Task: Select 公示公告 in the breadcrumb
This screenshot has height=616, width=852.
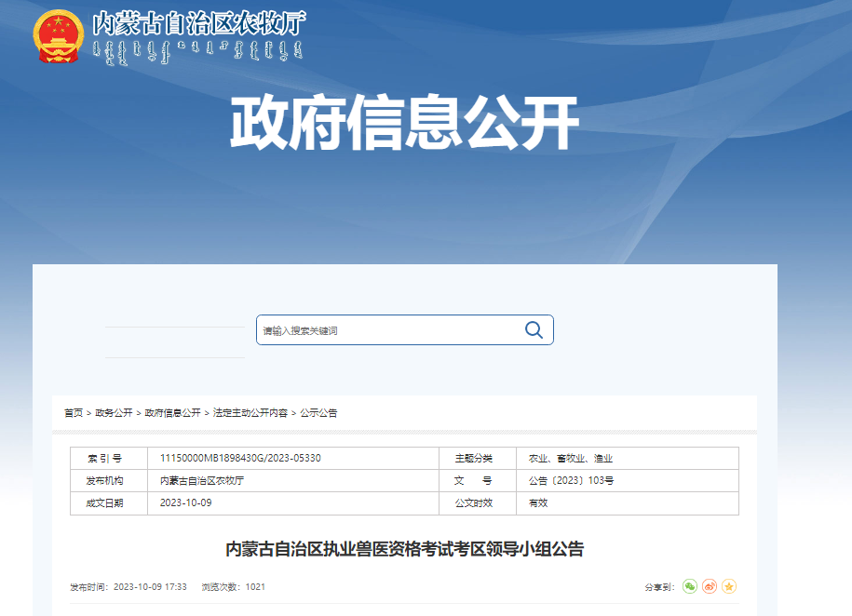Action: click(318, 413)
